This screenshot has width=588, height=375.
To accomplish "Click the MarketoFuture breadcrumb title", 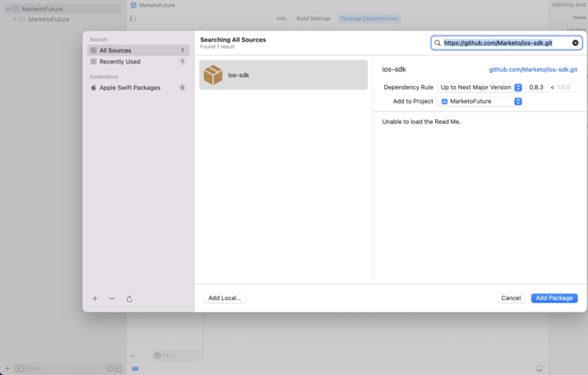I will (x=157, y=5).
